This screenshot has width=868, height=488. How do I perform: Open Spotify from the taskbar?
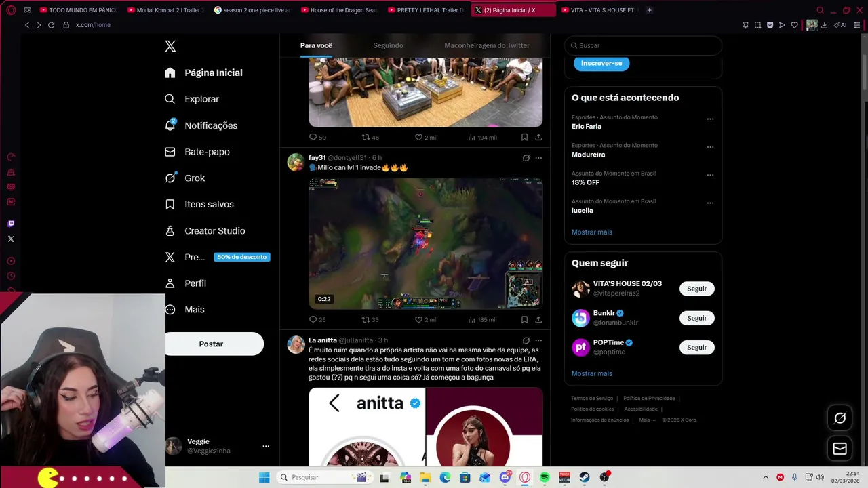[x=545, y=477]
